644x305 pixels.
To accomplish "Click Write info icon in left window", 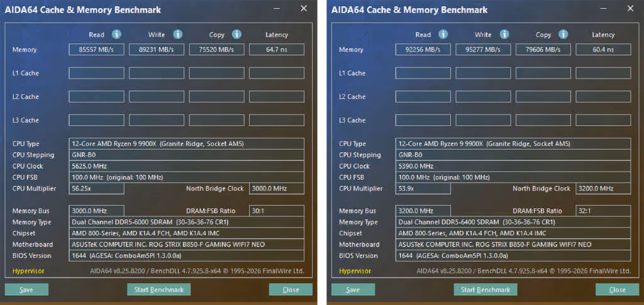I will pyautogui.click(x=177, y=35).
